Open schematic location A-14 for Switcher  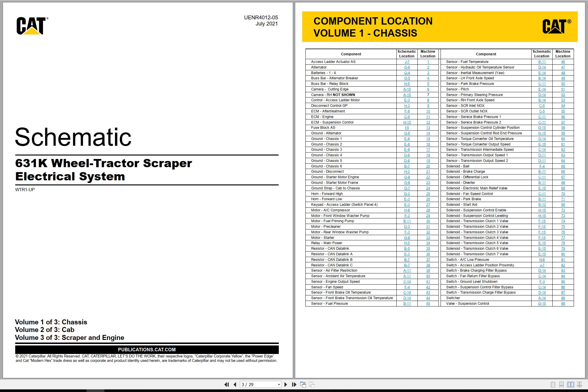coord(542,298)
